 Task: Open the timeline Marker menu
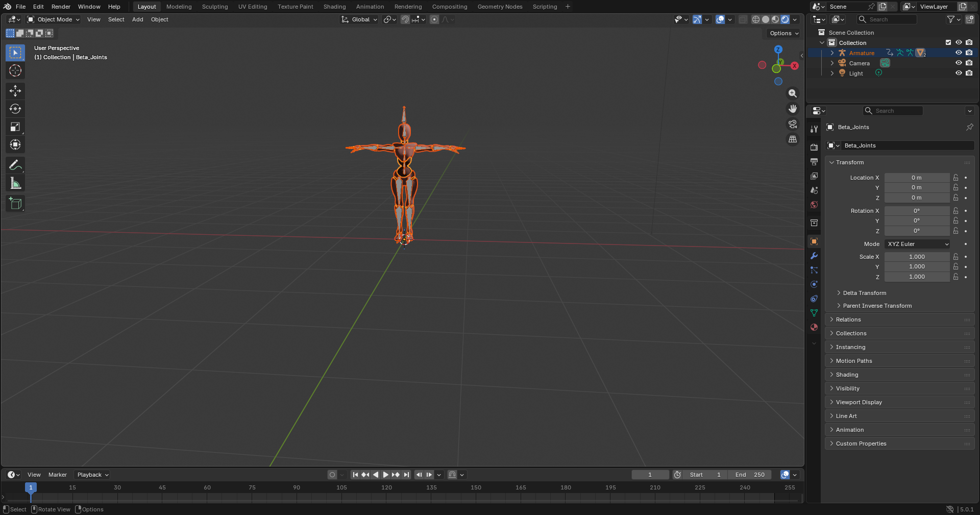point(58,475)
